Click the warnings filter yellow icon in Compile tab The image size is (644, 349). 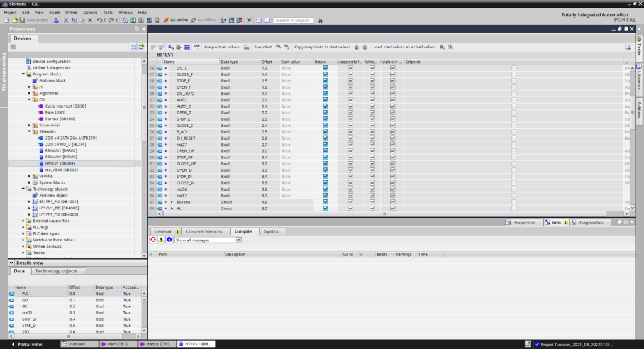tap(161, 240)
